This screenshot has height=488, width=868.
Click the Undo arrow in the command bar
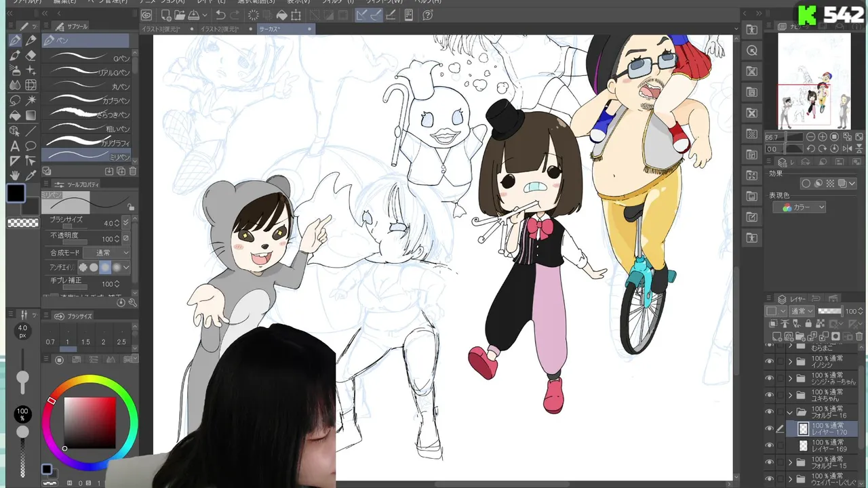pyautogui.click(x=220, y=15)
